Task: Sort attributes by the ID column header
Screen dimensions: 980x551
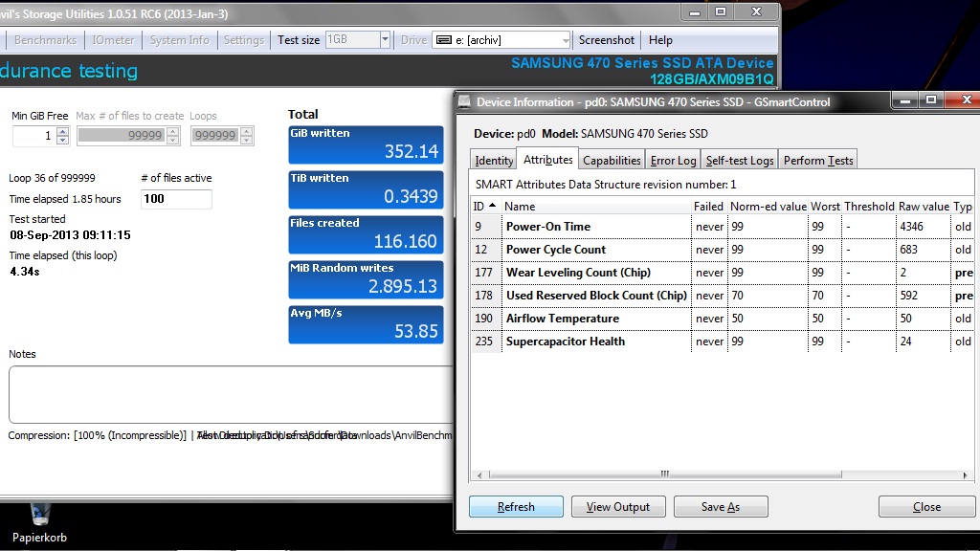Action: [485, 207]
